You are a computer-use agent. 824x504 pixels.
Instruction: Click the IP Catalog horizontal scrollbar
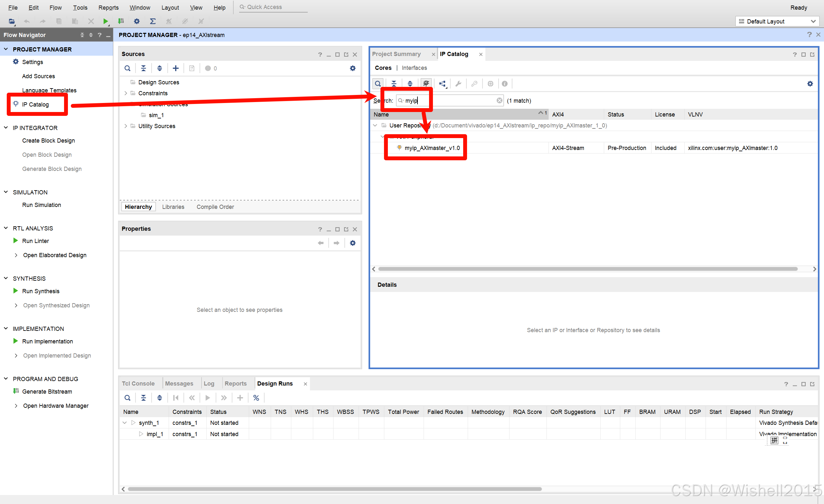[587, 269]
